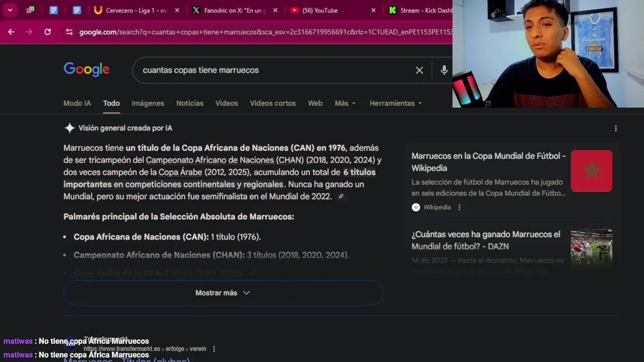Click the 'Visión general creada por IA' label

coord(125,128)
